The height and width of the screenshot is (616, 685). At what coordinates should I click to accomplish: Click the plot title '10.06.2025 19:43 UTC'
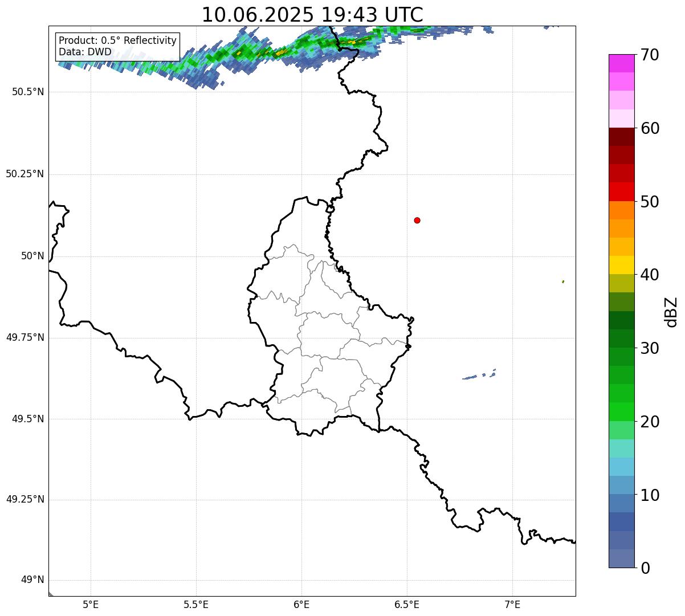(x=312, y=15)
